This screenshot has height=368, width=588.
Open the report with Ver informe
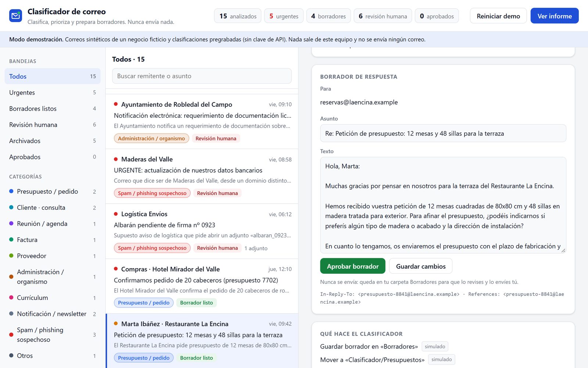[x=555, y=16]
